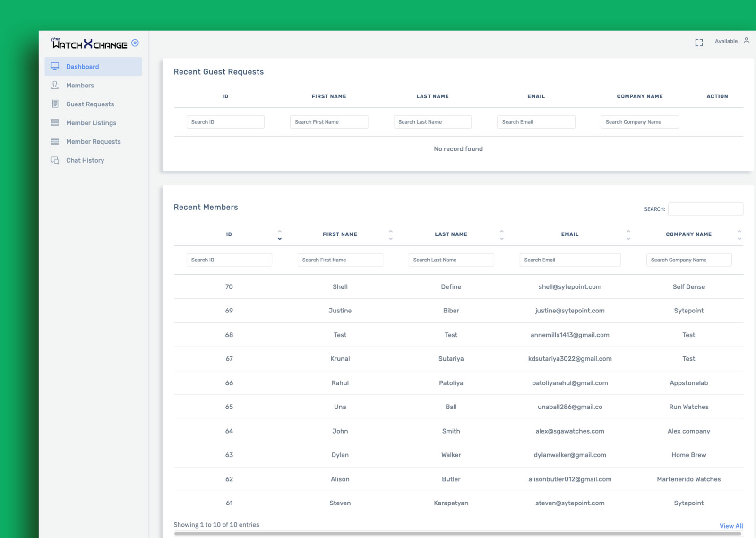Click the Guest Requests document icon
The image size is (756, 538).
55,104
